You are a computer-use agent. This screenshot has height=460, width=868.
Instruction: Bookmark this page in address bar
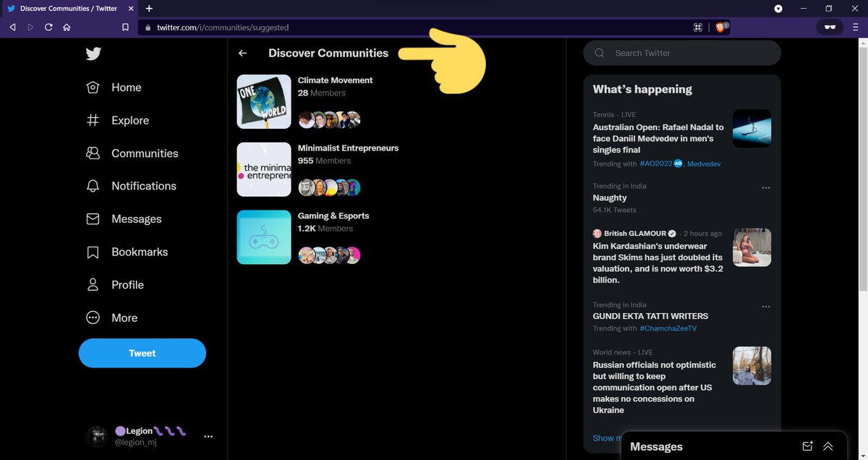click(x=125, y=27)
